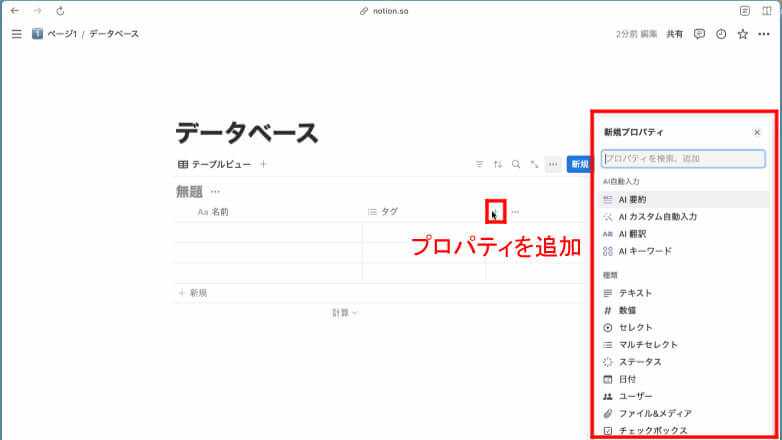The width and height of the screenshot is (782, 440).
Task: Close the 新規プロパティ panel
Action: pyautogui.click(x=757, y=132)
